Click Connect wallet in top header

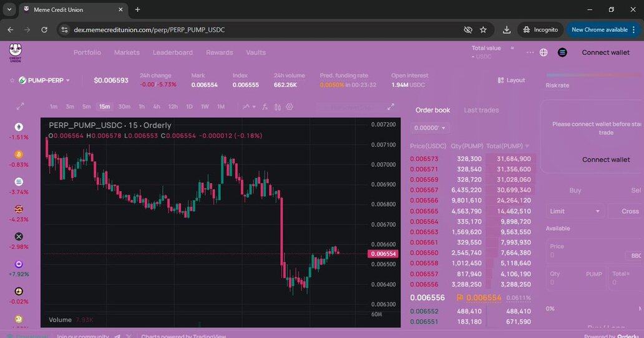click(605, 52)
